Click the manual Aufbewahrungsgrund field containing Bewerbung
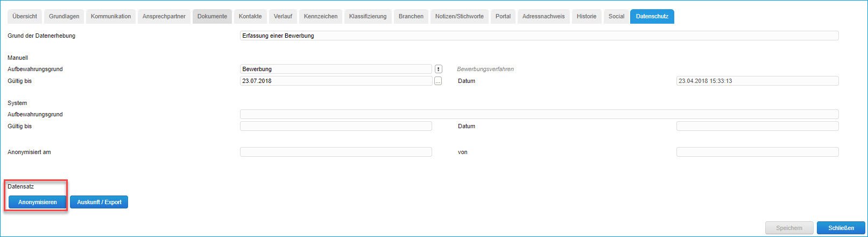868x237 pixels. point(336,69)
